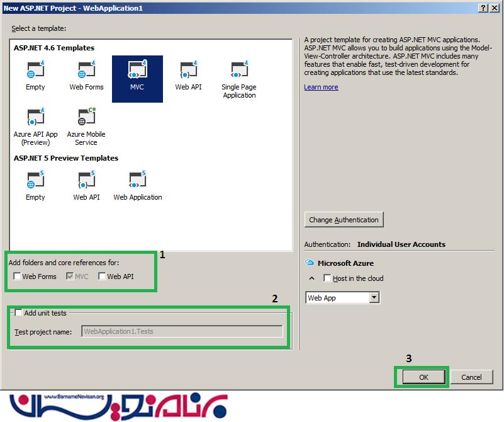Click the grayed MVC references checkbox

pos(70,277)
